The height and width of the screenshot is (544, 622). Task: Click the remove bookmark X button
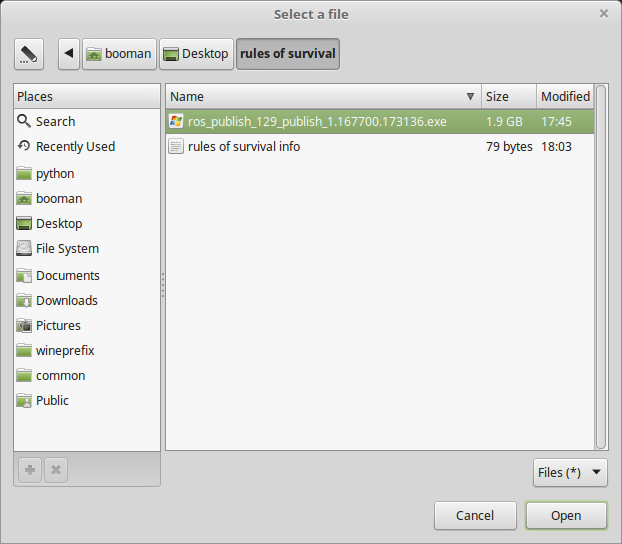click(x=56, y=470)
